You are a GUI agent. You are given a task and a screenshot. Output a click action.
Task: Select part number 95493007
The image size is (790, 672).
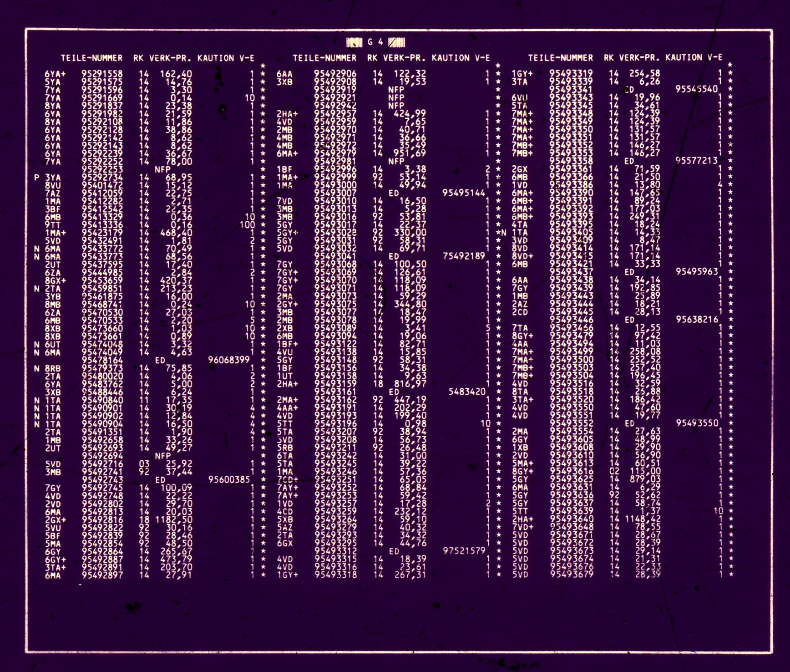pyautogui.click(x=335, y=193)
